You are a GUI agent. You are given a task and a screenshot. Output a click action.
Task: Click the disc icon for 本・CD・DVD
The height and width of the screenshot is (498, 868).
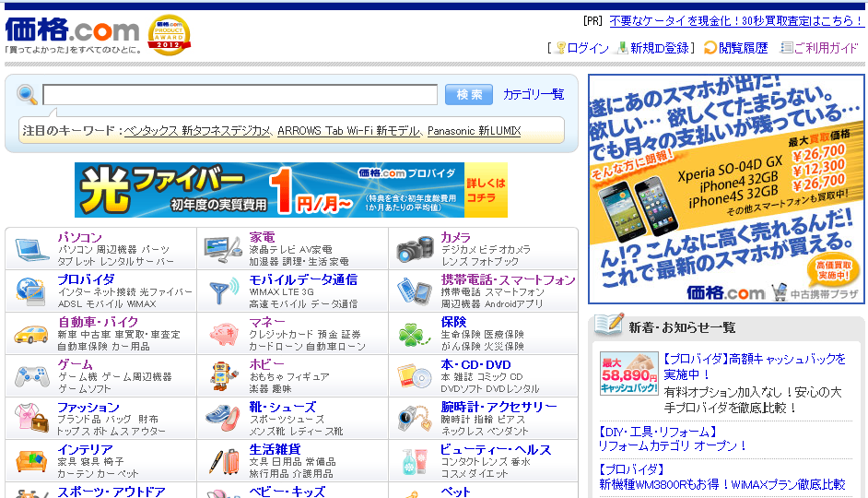coord(414,376)
